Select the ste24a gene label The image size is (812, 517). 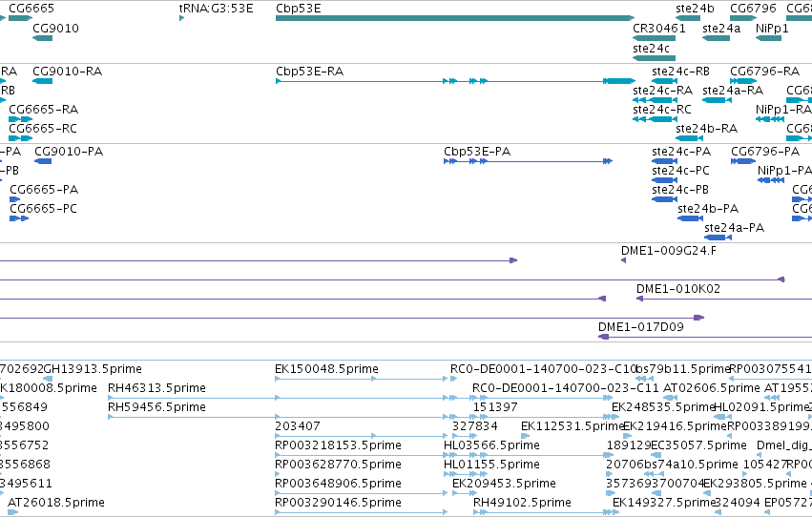pyautogui.click(x=720, y=29)
